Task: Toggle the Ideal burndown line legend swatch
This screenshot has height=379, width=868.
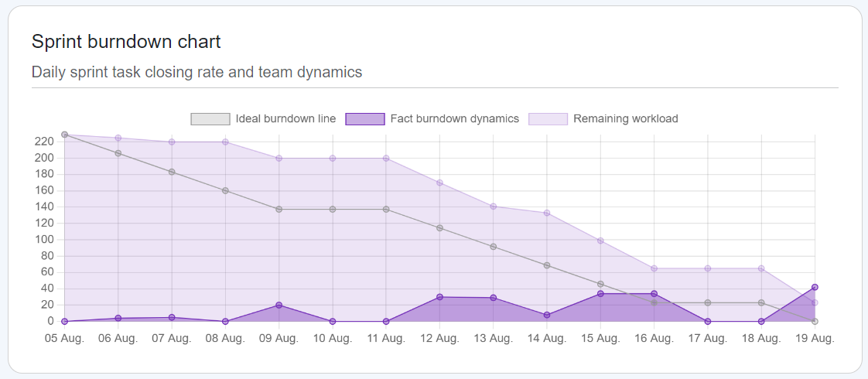Action: tap(210, 119)
